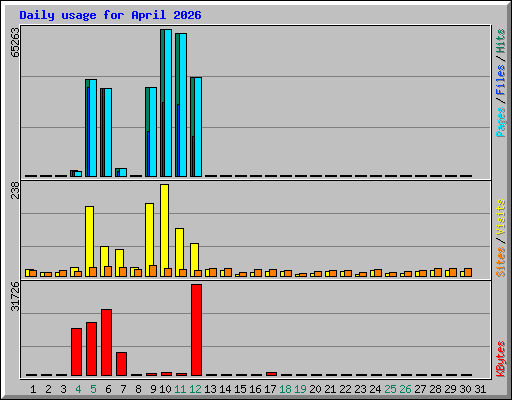Image resolution: width=512 pixels, height=400 pixels.
Task: Click the Visits legend label
Action: 501,218
